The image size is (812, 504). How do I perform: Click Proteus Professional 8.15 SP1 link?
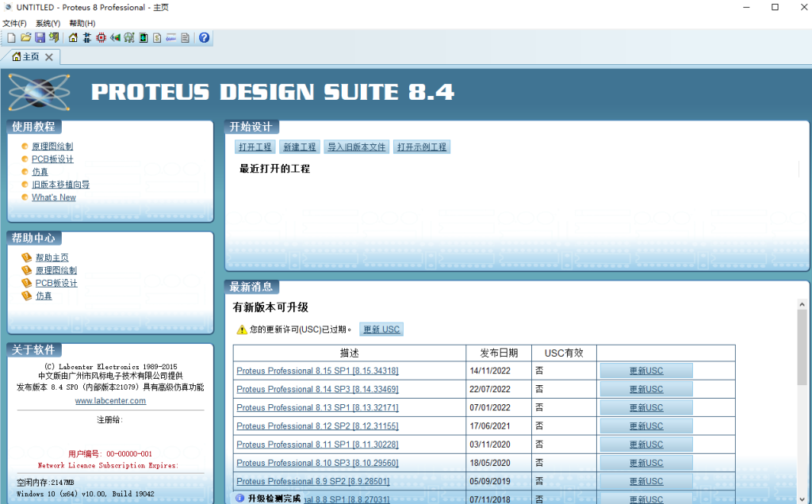[317, 371]
